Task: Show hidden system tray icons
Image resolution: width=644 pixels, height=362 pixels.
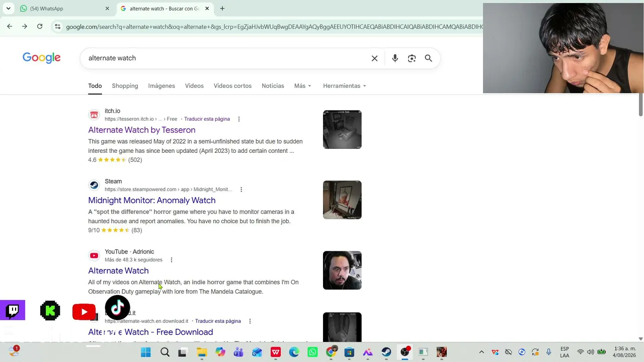Action: click(x=481, y=352)
